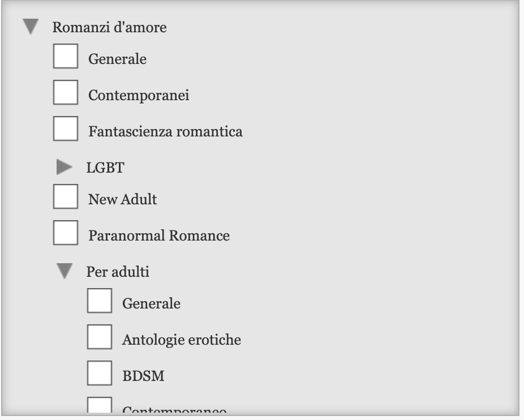
Task: Enable the Paranormal Romance checkbox
Action: (x=66, y=233)
